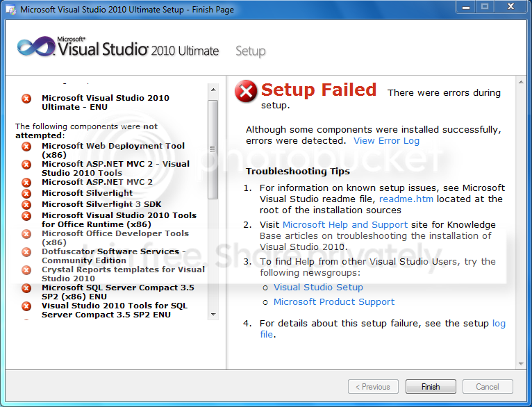
Task: Open the Visual Studio Setup newsgroup link
Action: click(318, 288)
